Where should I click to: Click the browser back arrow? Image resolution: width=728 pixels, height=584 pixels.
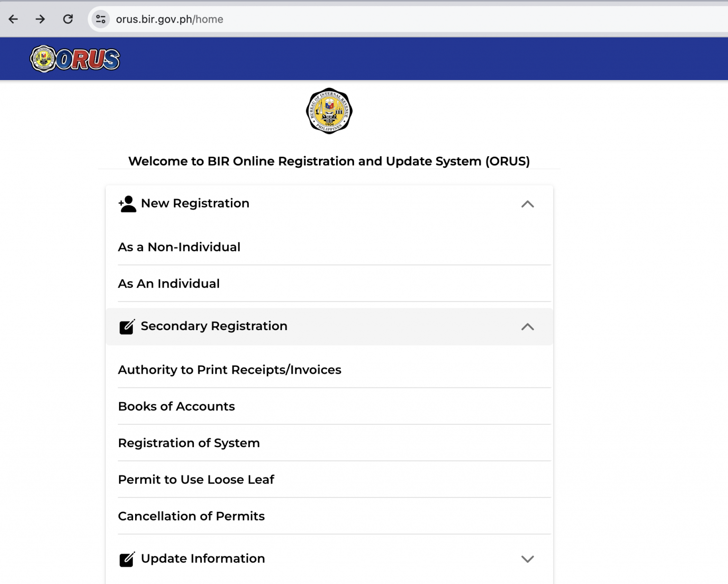(x=13, y=19)
